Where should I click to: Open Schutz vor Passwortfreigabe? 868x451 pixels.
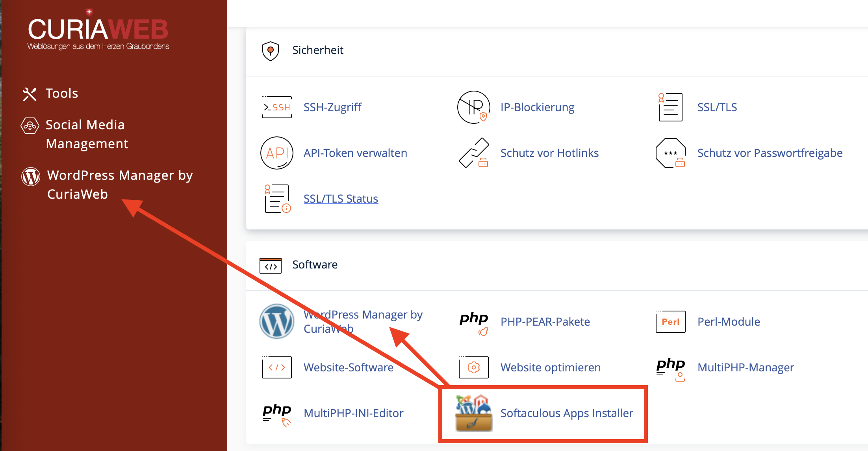[x=770, y=153]
